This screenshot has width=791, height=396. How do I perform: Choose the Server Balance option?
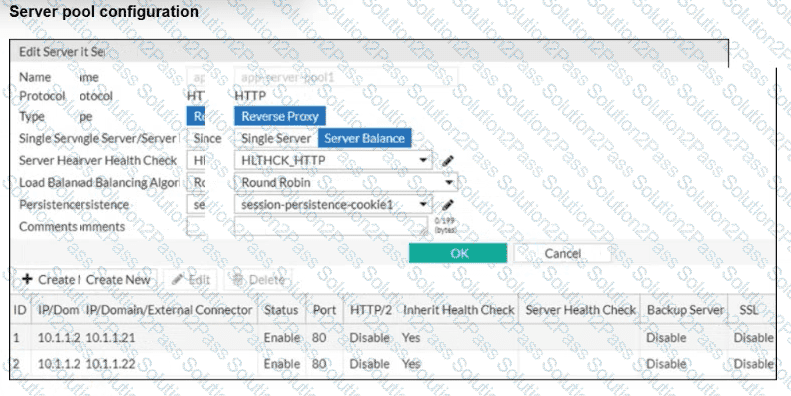[364, 138]
